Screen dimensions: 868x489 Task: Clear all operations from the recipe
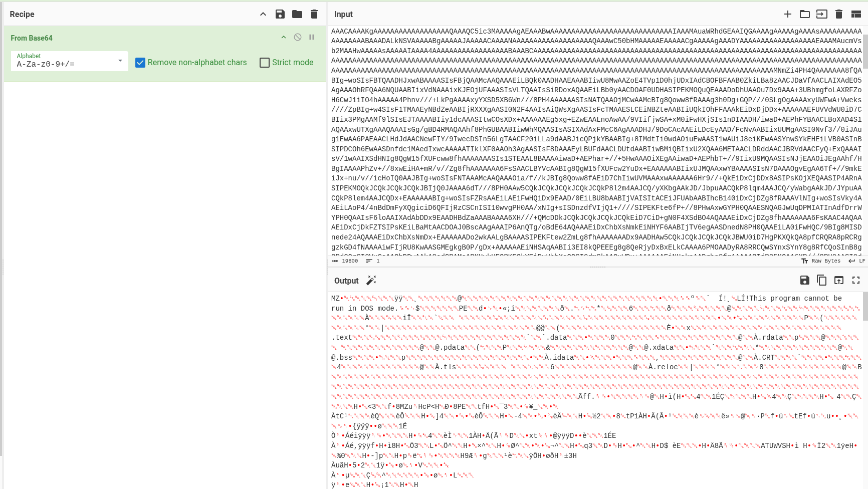tap(314, 14)
